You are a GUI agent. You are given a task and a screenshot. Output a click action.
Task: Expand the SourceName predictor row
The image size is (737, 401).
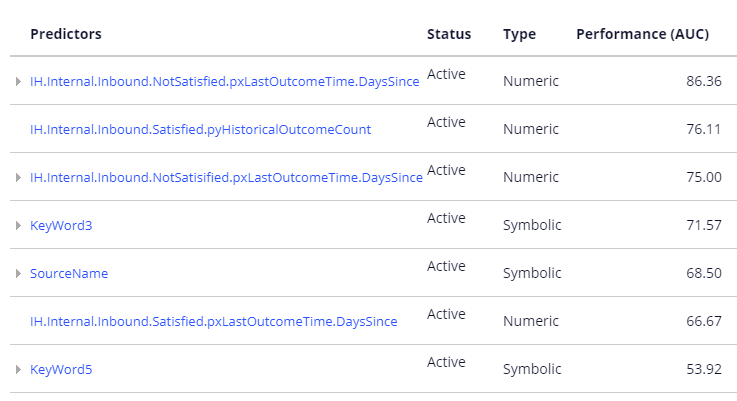(x=18, y=274)
